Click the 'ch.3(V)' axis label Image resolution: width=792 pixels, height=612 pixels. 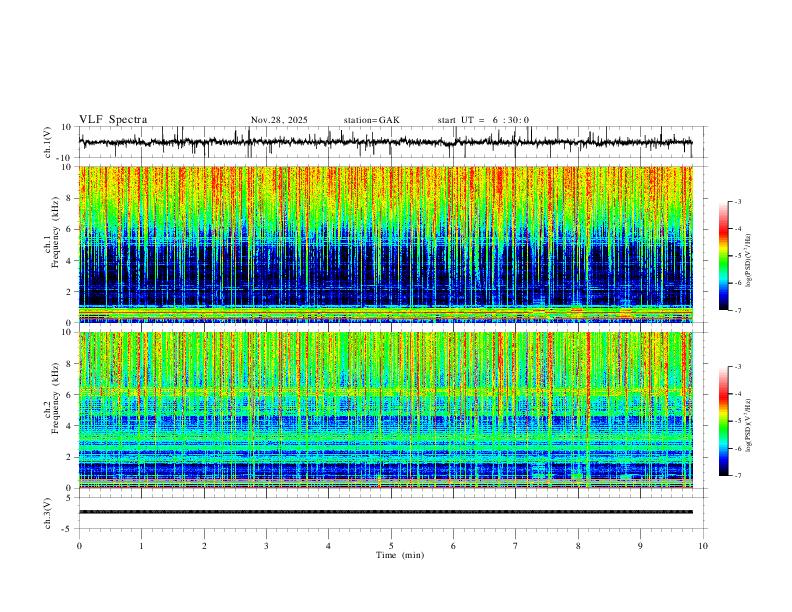[48, 513]
